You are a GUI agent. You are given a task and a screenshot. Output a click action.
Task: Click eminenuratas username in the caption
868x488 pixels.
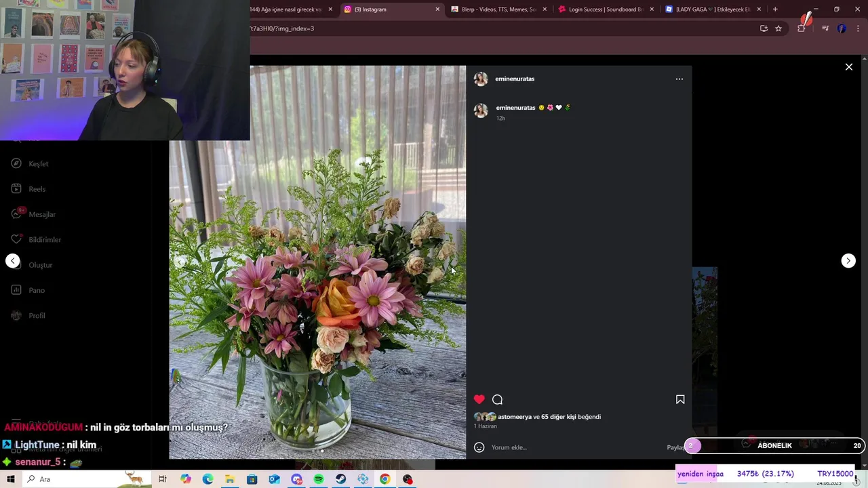[x=515, y=108]
